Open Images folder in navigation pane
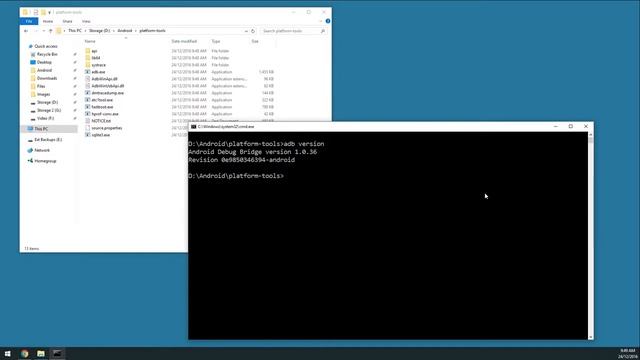The image size is (640, 360). tap(43, 94)
